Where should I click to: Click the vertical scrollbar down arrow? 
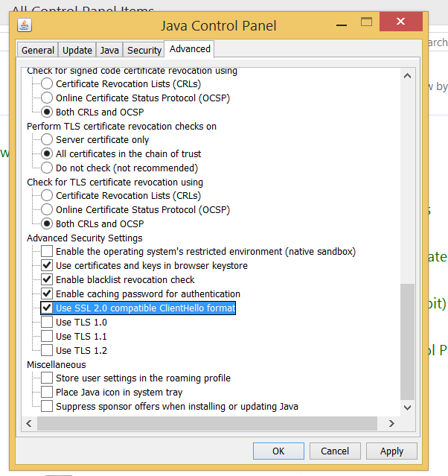click(407, 407)
